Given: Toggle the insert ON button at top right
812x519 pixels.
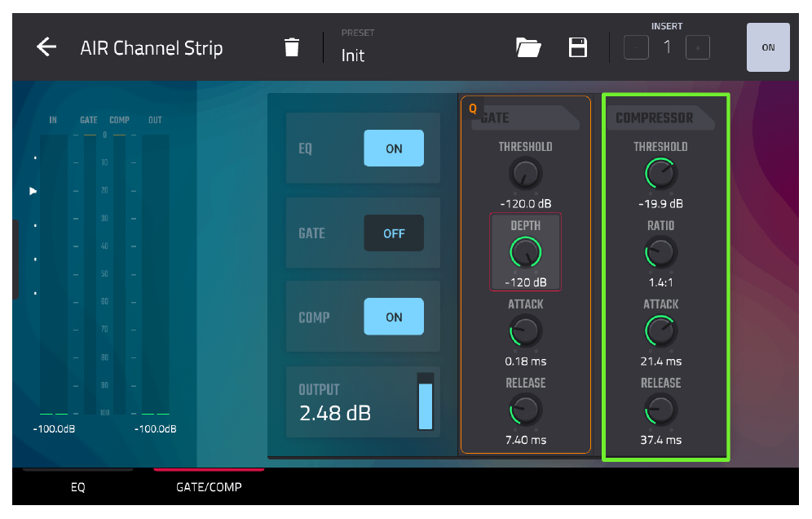Looking at the screenshot, I should 768,47.
